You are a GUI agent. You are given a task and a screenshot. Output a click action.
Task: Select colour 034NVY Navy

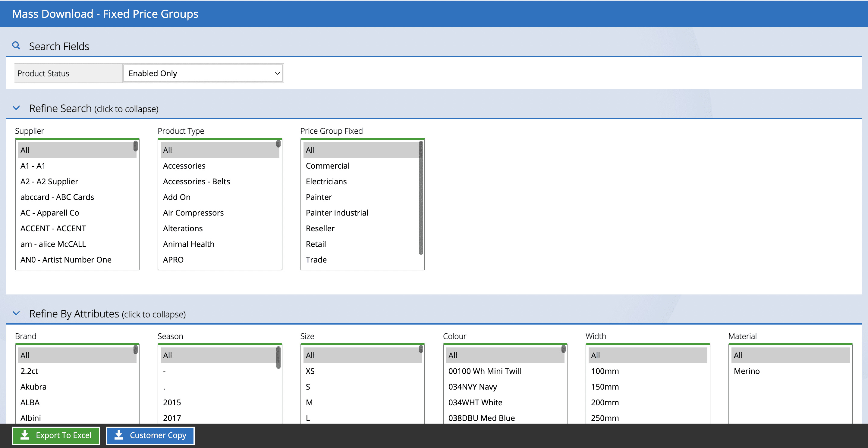coord(505,386)
